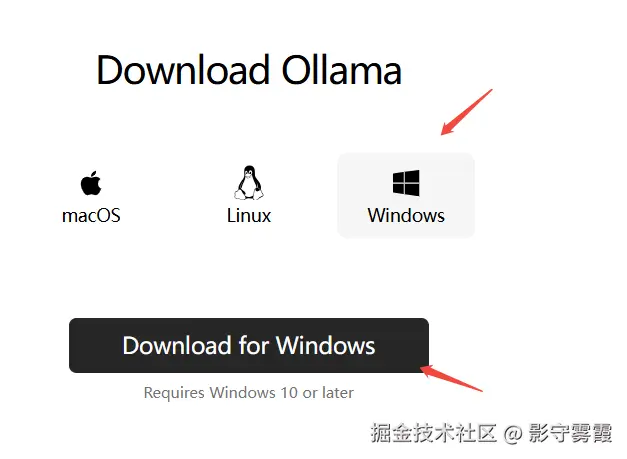Image resolution: width=627 pixels, height=459 pixels.
Task: Click the Requires Windows 10 or later note
Action: click(249, 393)
